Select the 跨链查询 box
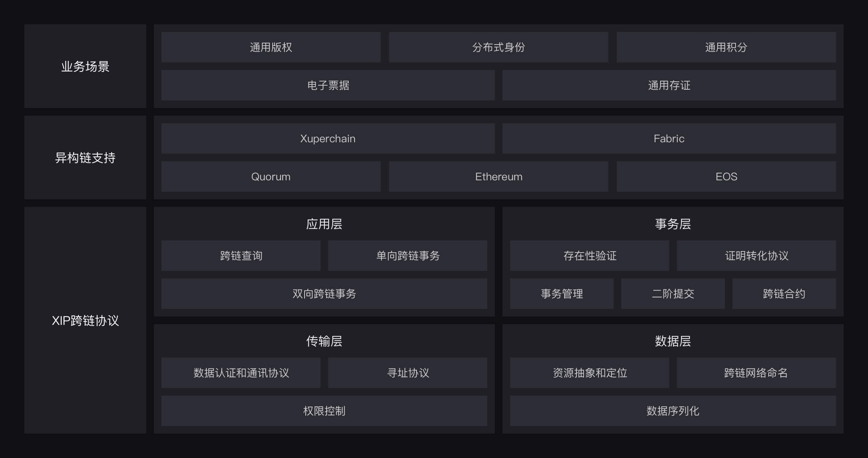Viewport: 868px width, 458px height. [241, 256]
